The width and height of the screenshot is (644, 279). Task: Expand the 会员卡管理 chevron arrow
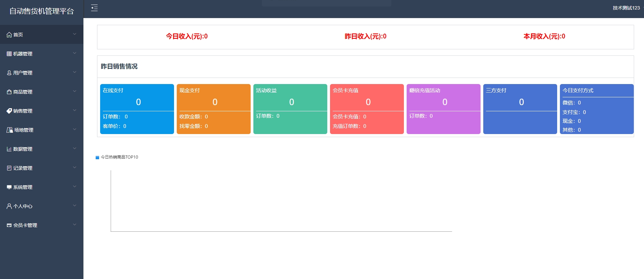click(x=75, y=225)
